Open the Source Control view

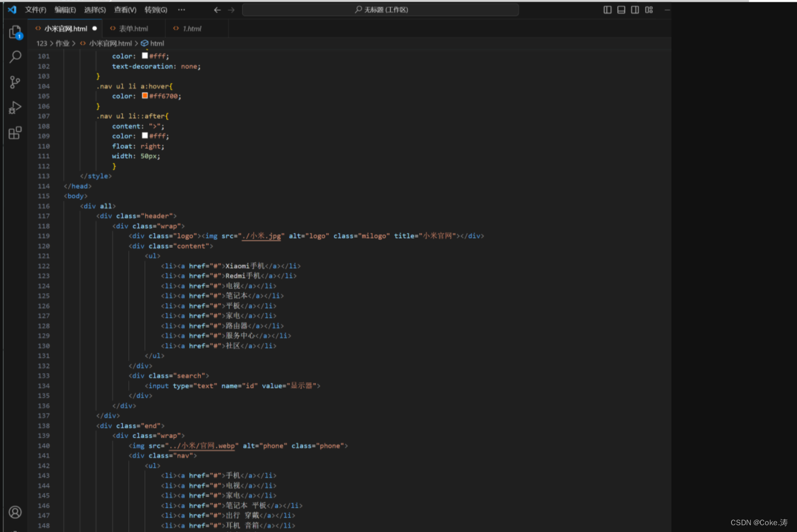pos(15,82)
